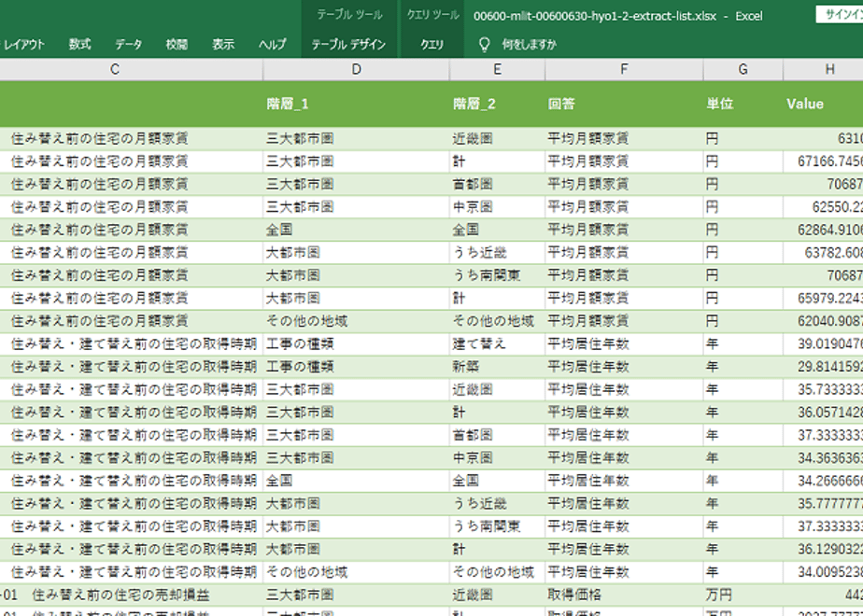Click the lightbulb Tell Me icon

click(x=485, y=45)
